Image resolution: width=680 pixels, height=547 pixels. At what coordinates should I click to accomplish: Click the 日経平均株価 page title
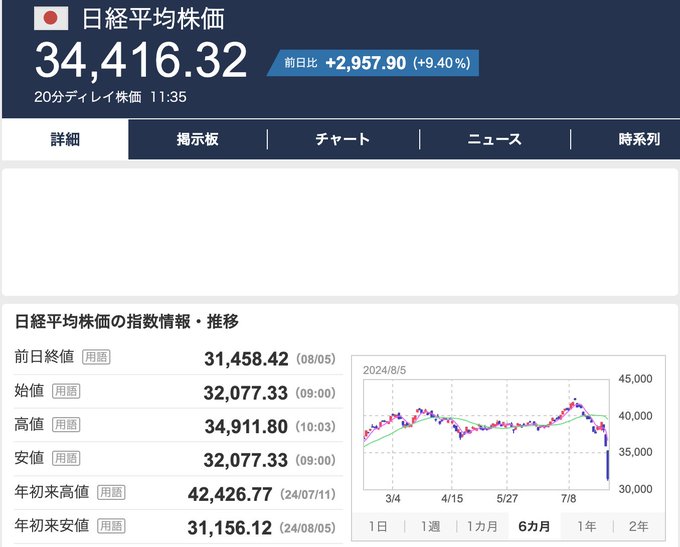pos(153,19)
